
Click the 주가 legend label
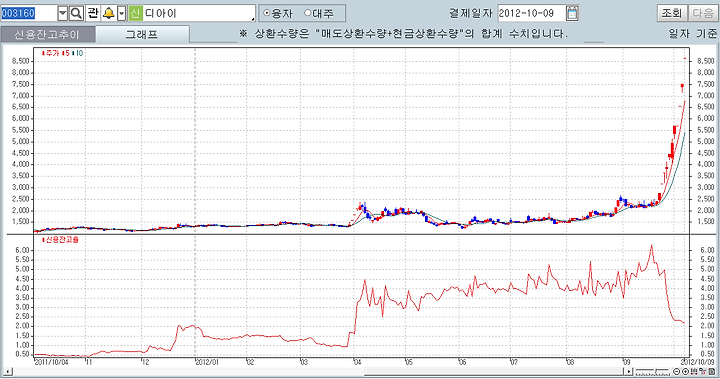pos(52,53)
